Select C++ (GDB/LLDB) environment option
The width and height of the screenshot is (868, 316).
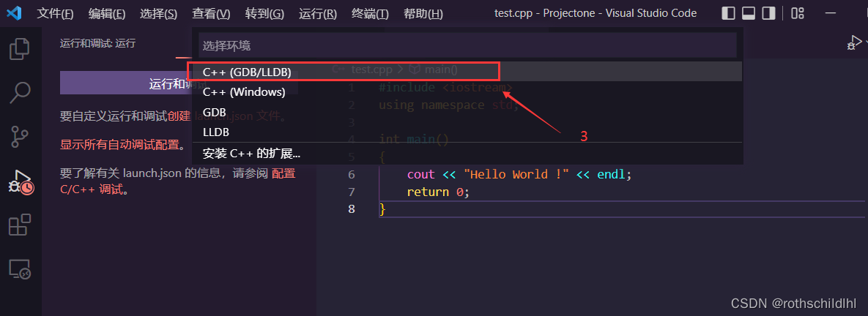[467, 72]
